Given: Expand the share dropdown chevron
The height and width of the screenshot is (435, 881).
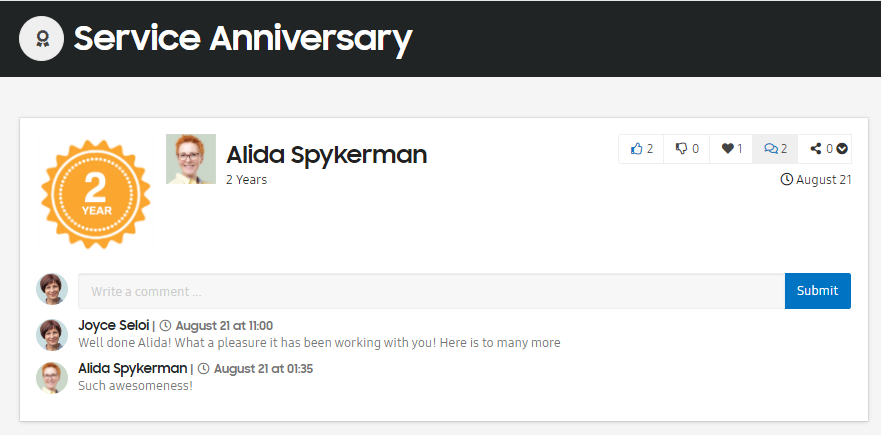Looking at the screenshot, I should pyautogui.click(x=842, y=149).
